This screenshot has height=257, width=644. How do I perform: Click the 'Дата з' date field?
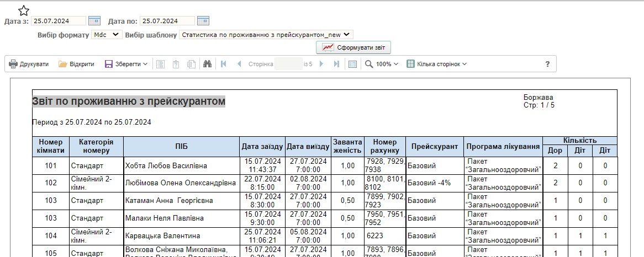(x=59, y=21)
